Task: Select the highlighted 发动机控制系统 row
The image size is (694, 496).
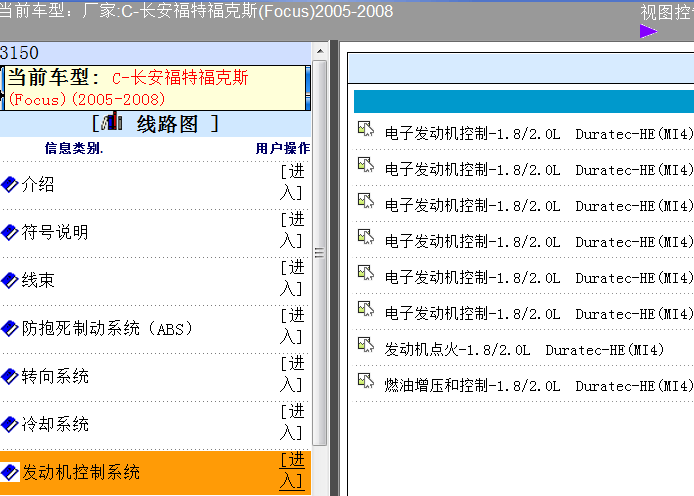Action: [155, 473]
